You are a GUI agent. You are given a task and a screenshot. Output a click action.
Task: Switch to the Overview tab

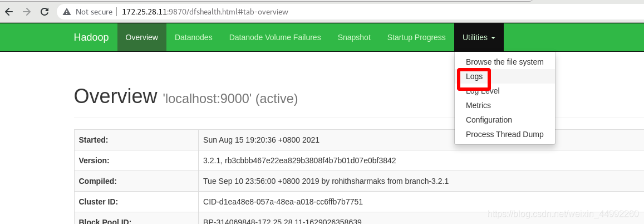tap(142, 37)
